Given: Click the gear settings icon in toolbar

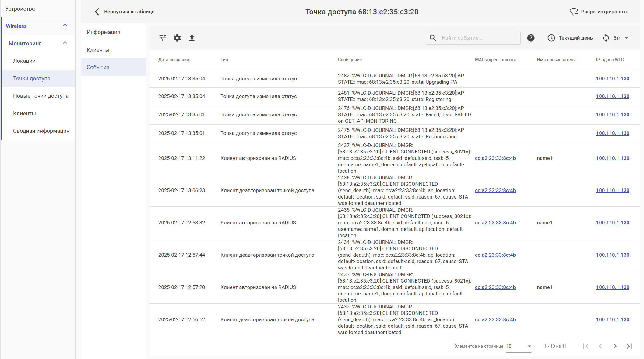Looking at the screenshot, I should (177, 38).
